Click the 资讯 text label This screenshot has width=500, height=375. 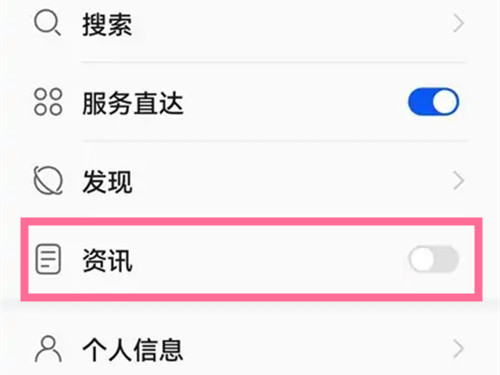107,260
